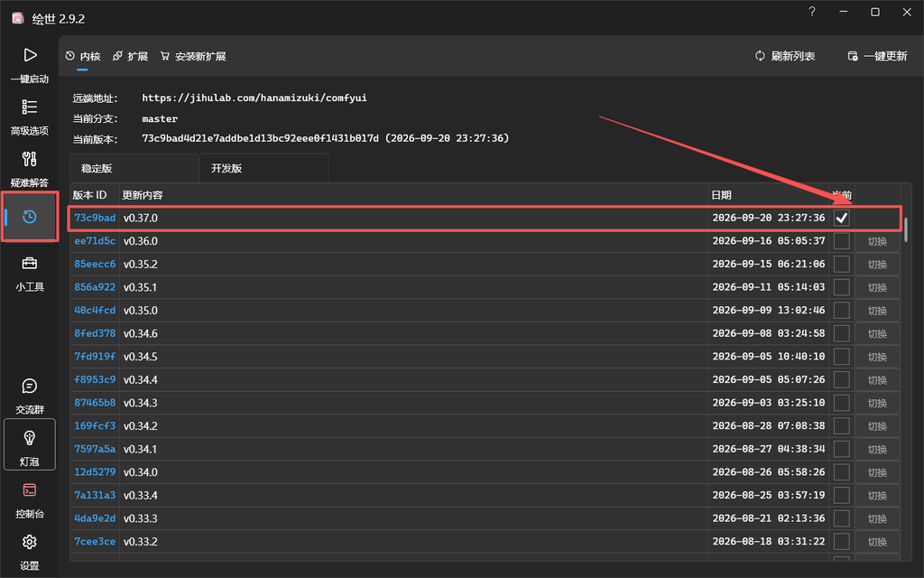Click 切换 button for v0.35.2

point(877,265)
